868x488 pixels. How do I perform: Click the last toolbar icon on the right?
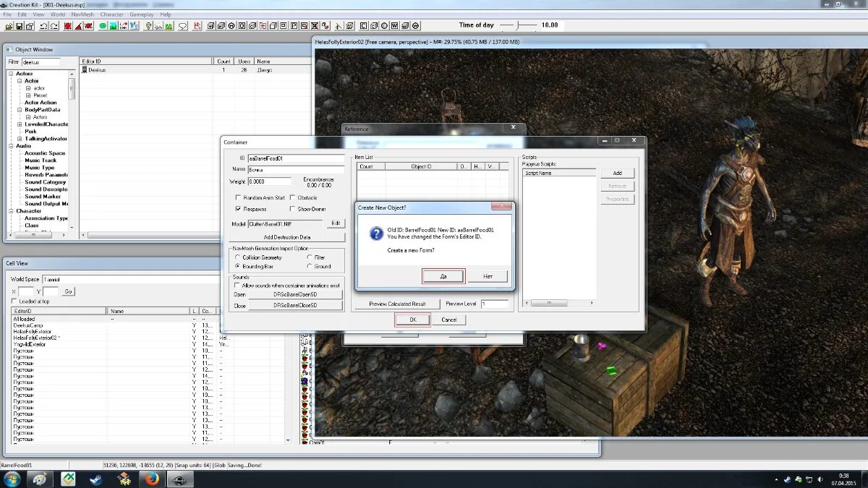point(416,25)
